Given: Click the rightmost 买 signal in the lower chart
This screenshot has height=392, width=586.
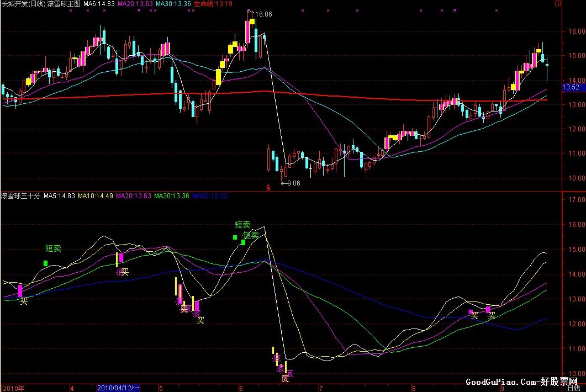Looking at the screenshot, I should point(492,316).
